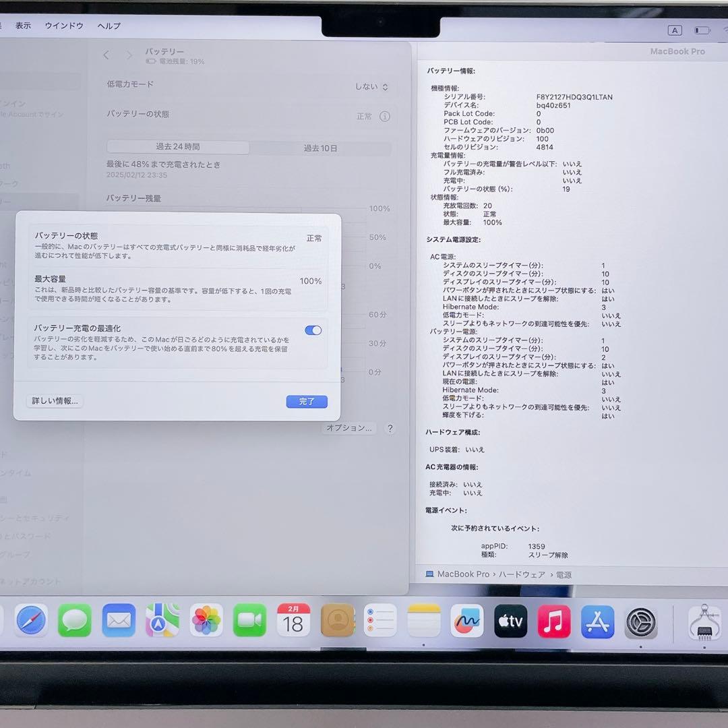Open Safari from the Dock

31,621
